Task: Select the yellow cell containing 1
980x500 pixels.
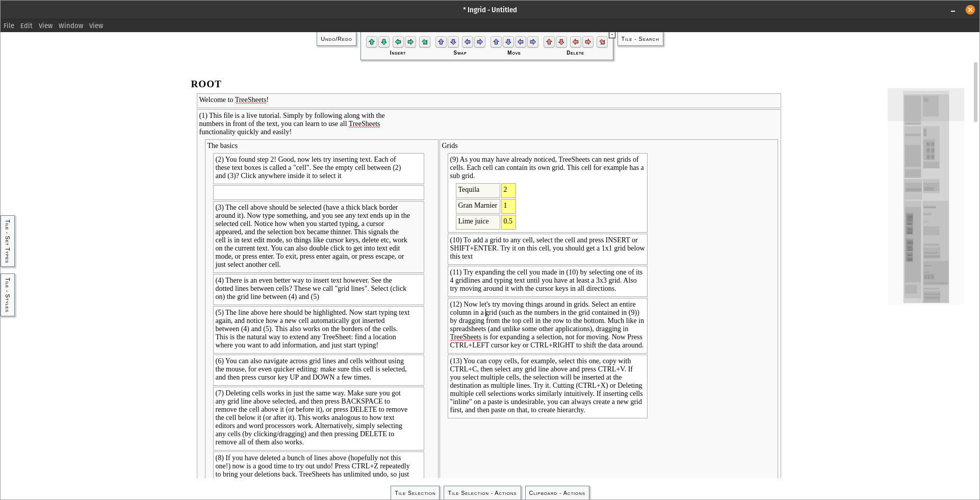Action: tap(508, 206)
